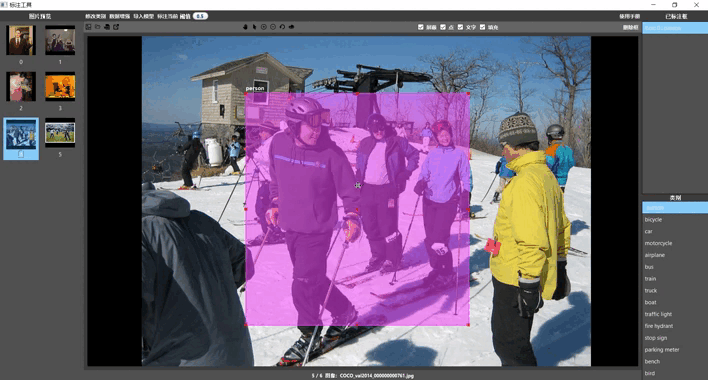Open thumbnail 0 of man in suit
This screenshot has width=708, height=380.
[21, 40]
